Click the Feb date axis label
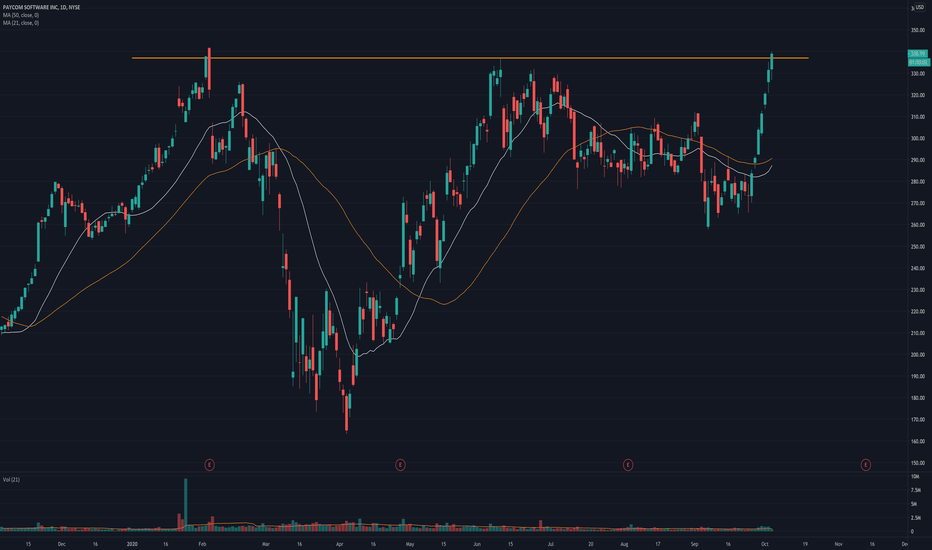 202,544
